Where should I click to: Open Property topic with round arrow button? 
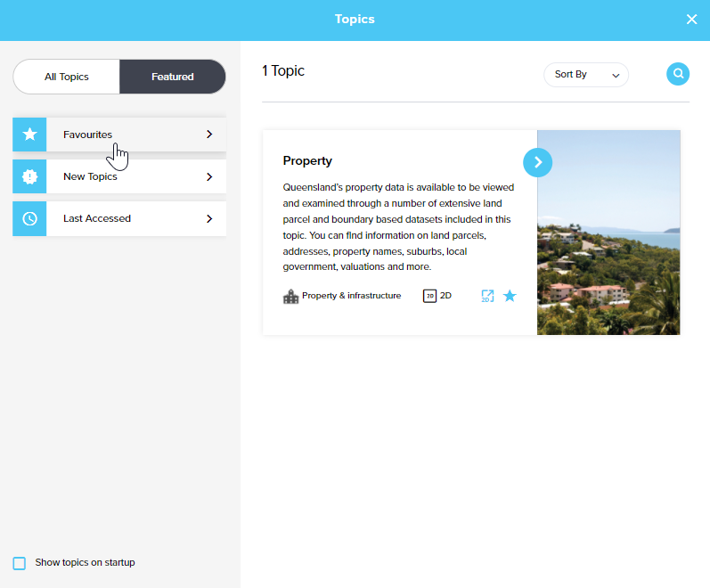[x=538, y=161]
